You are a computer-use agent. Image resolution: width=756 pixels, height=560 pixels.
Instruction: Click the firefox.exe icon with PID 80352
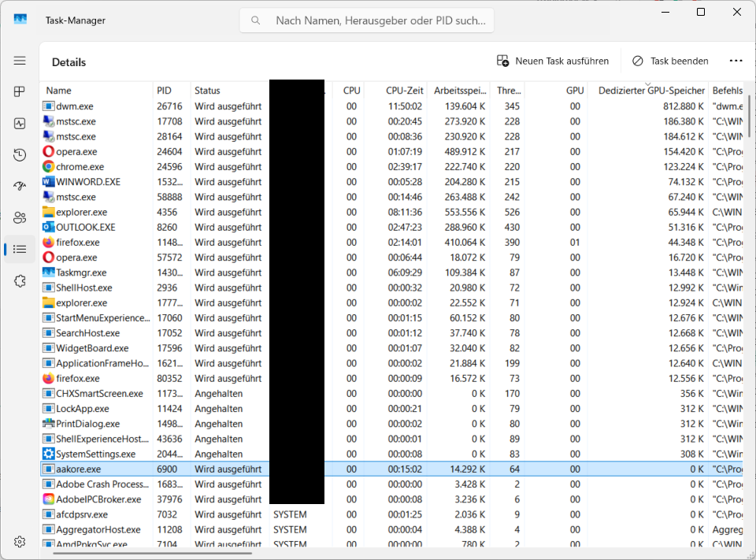(48, 378)
